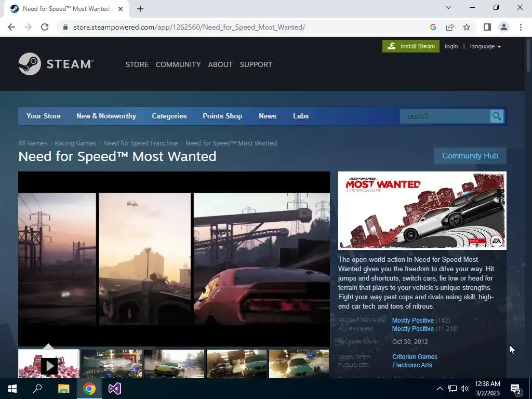
Task: Open the SUPPORT menu item
Action: (x=256, y=64)
